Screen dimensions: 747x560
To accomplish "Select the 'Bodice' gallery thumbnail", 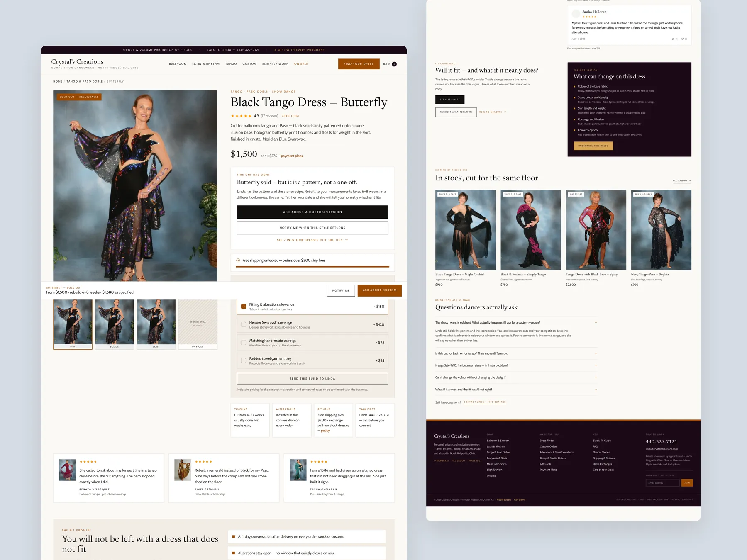I will (115, 324).
